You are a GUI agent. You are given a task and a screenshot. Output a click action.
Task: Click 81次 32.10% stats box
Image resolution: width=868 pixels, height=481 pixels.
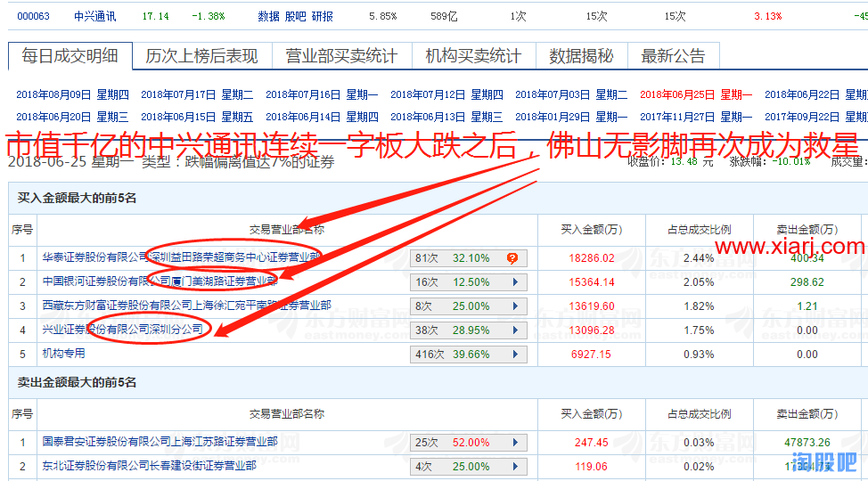click(469, 258)
